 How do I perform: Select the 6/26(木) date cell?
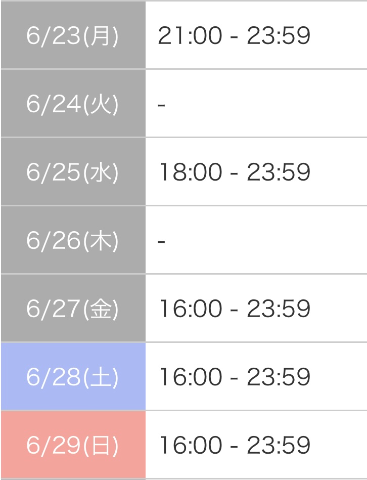tap(73, 240)
